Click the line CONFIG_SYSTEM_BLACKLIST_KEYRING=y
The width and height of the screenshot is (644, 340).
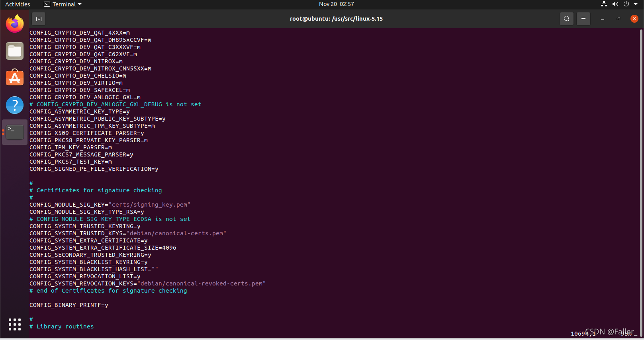[x=88, y=262]
